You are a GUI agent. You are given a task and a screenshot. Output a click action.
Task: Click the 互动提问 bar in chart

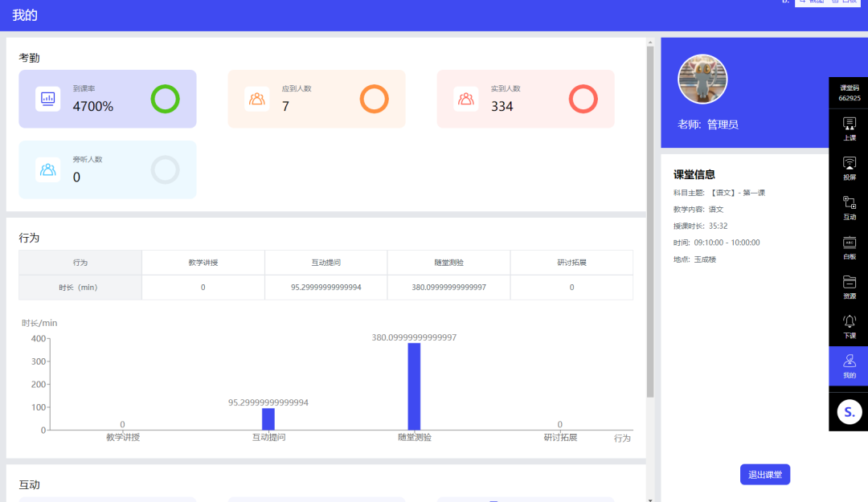pos(268,418)
